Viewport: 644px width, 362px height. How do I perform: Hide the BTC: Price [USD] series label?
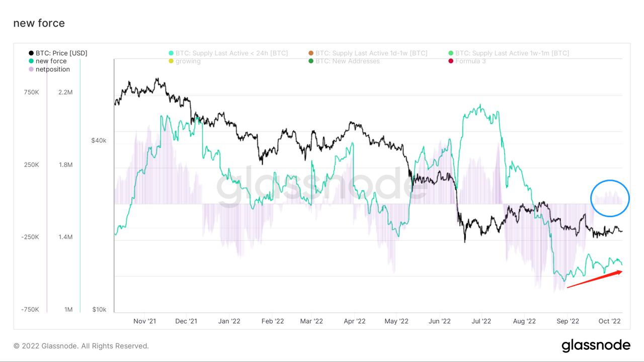point(61,53)
